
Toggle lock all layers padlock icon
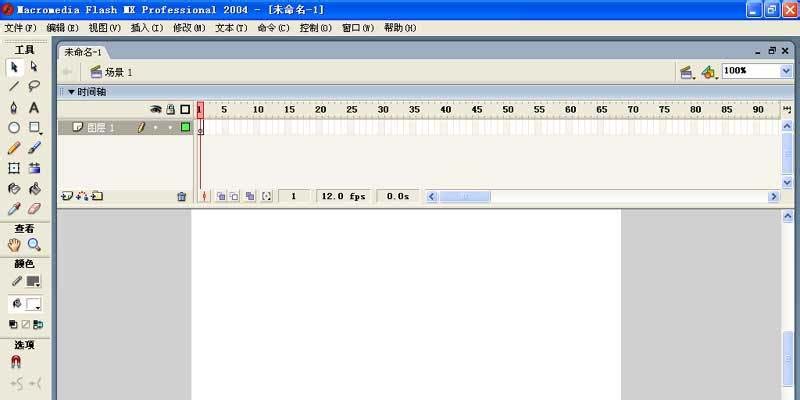(x=171, y=109)
